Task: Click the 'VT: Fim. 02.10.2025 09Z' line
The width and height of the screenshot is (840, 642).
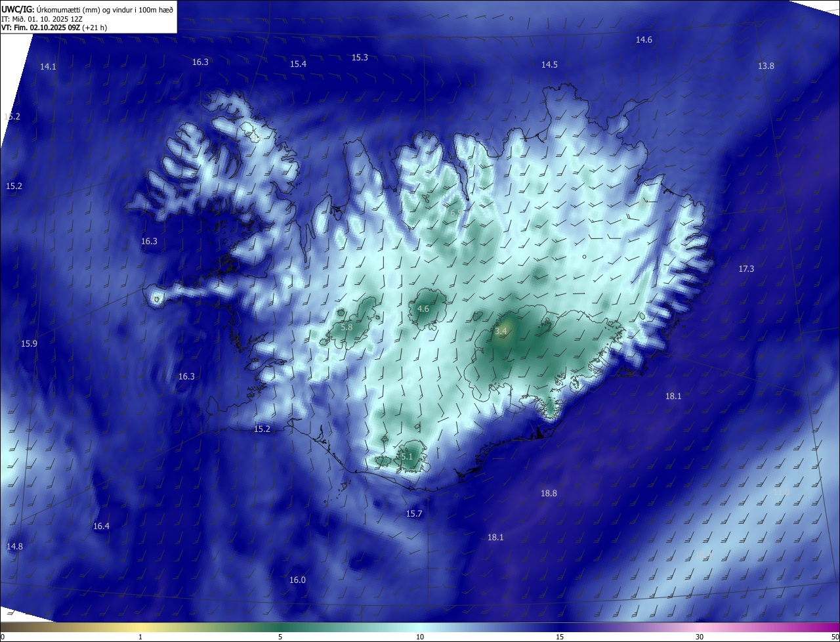Action: [x=54, y=28]
